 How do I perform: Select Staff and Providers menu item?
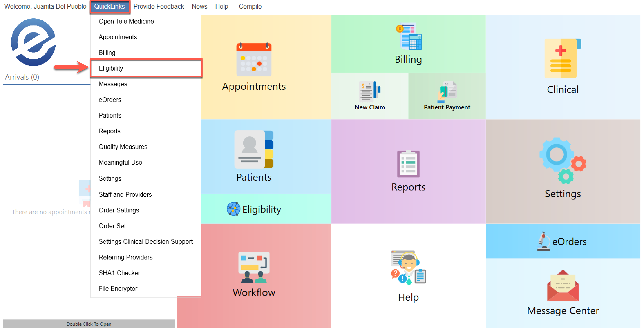point(125,194)
